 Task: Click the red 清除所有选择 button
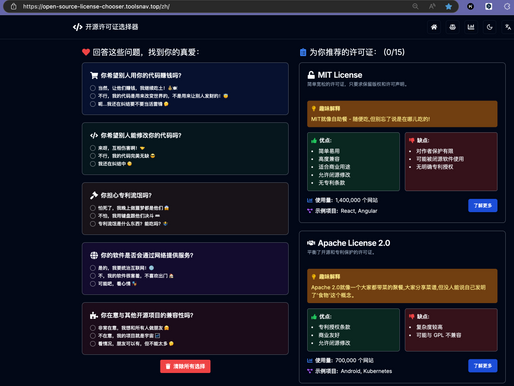pyautogui.click(x=185, y=366)
